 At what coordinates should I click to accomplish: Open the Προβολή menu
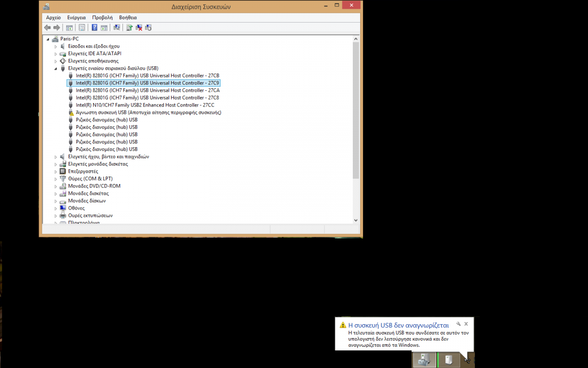click(102, 17)
